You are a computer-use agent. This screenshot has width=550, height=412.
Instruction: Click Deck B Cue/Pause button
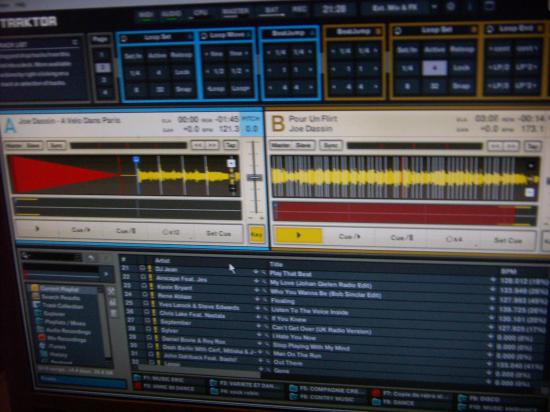point(402,238)
